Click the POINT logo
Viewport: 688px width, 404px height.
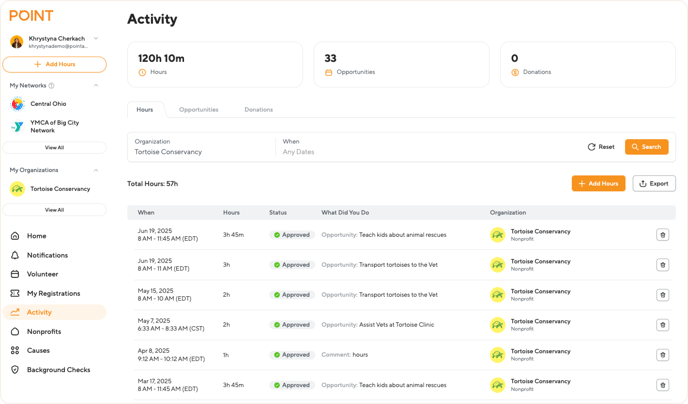[x=31, y=16]
